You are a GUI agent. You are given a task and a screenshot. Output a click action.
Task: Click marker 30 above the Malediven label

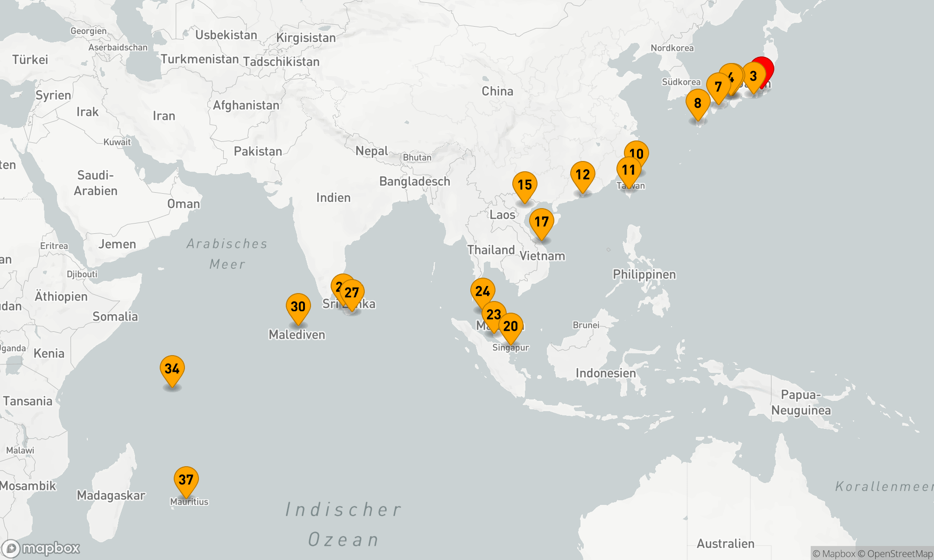click(x=298, y=307)
